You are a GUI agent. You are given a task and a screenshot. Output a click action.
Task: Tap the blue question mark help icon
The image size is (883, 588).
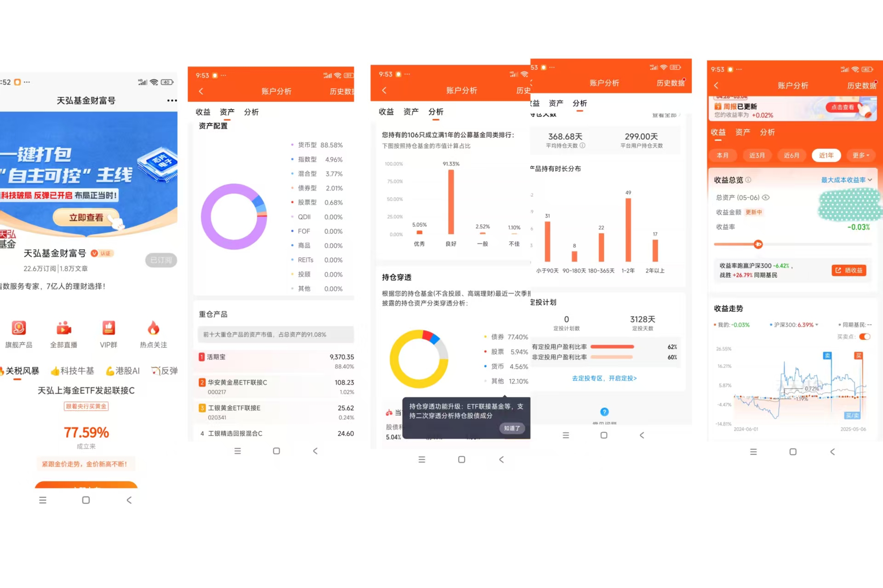click(605, 412)
